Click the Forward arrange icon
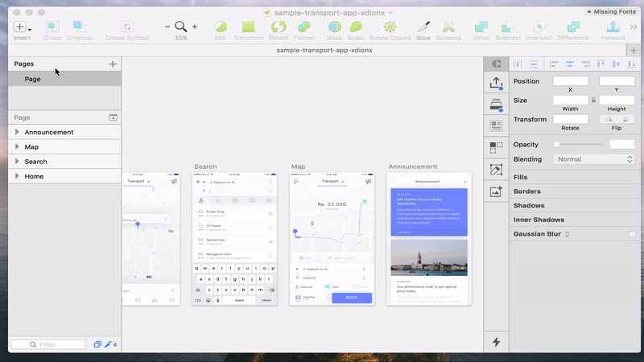This screenshot has width=644, height=362. [613, 27]
